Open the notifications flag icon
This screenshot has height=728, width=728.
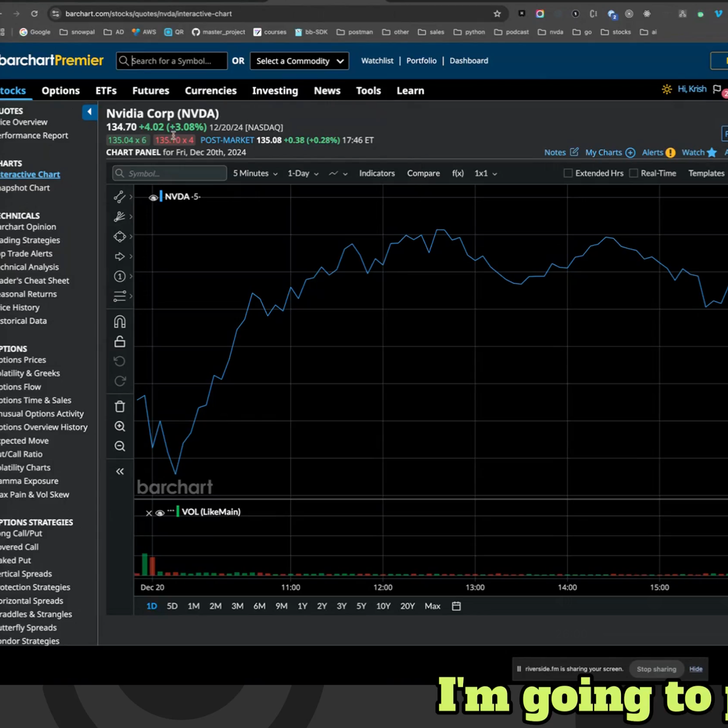pyautogui.click(x=717, y=90)
